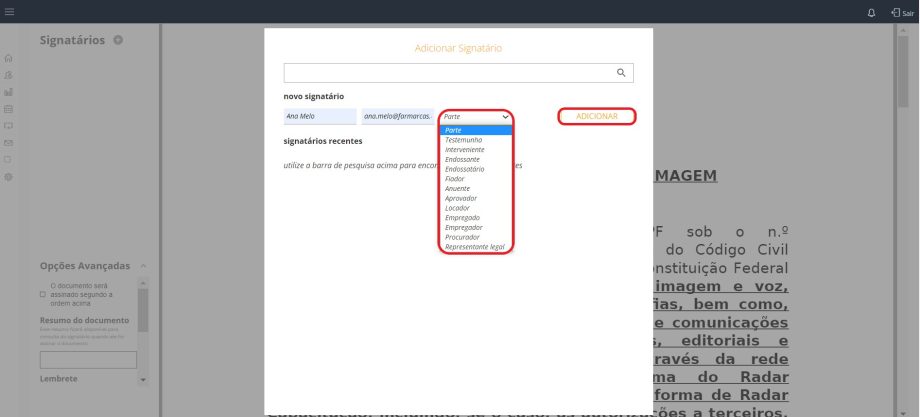Click the magnifier search icon in dialog
The width and height of the screenshot is (920, 417).
coord(621,73)
